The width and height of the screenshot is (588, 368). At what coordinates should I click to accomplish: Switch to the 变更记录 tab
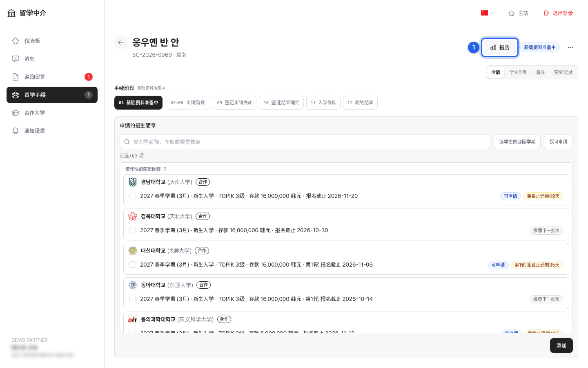click(x=563, y=72)
